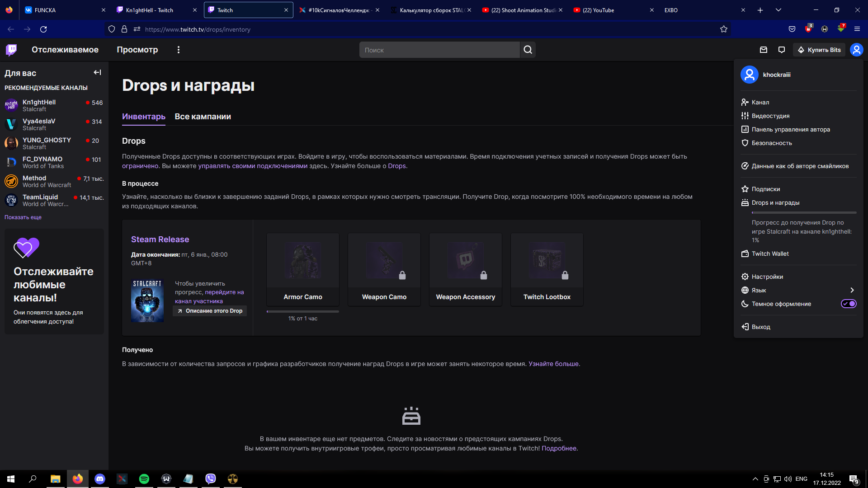Screen dimensions: 868x488
Task: Click the 'Подробнее' link at bottom
Action: pos(559,448)
